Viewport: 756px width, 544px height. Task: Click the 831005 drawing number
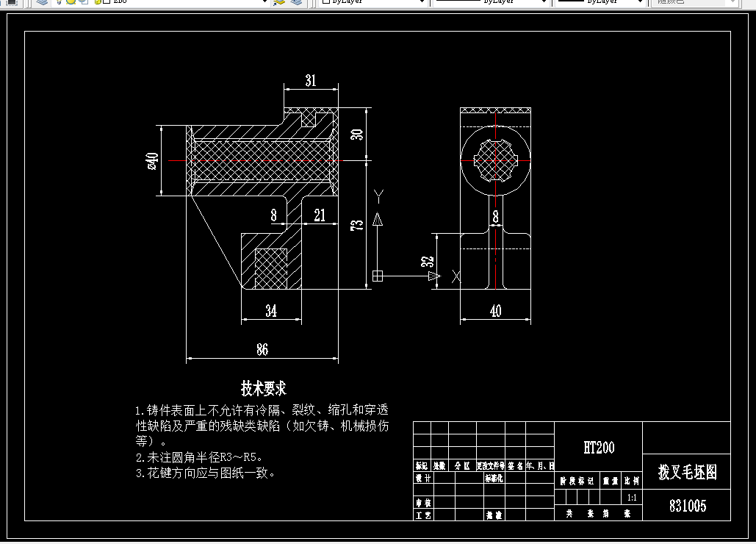[x=688, y=506]
